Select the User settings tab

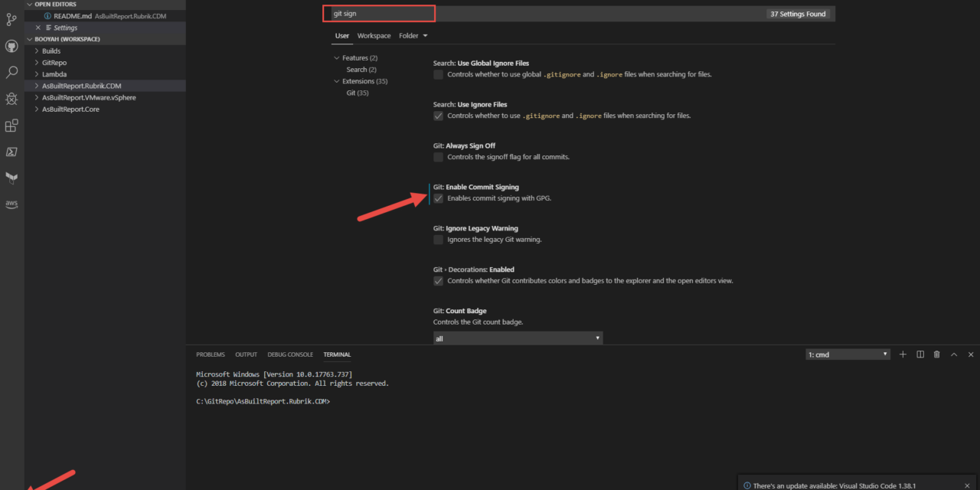(341, 36)
